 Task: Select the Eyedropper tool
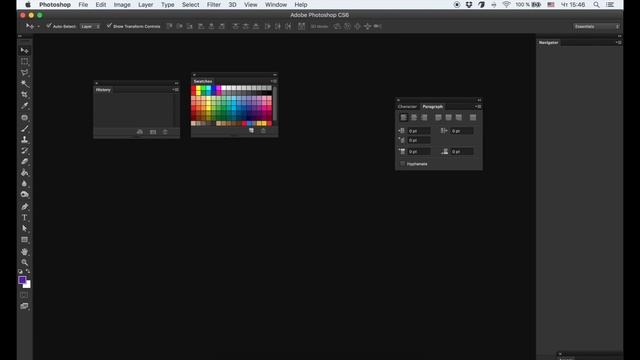[24, 106]
